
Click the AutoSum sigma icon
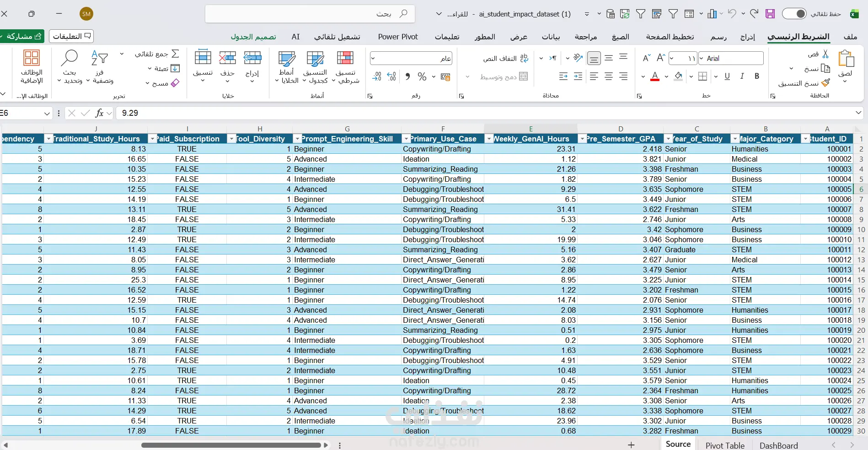pos(175,54)
